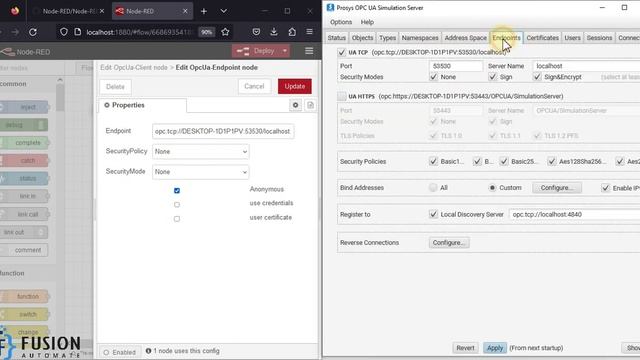640x360 pixels.
Task: Toggle Local Discovery Server checkbox
Action: (433, 214)
